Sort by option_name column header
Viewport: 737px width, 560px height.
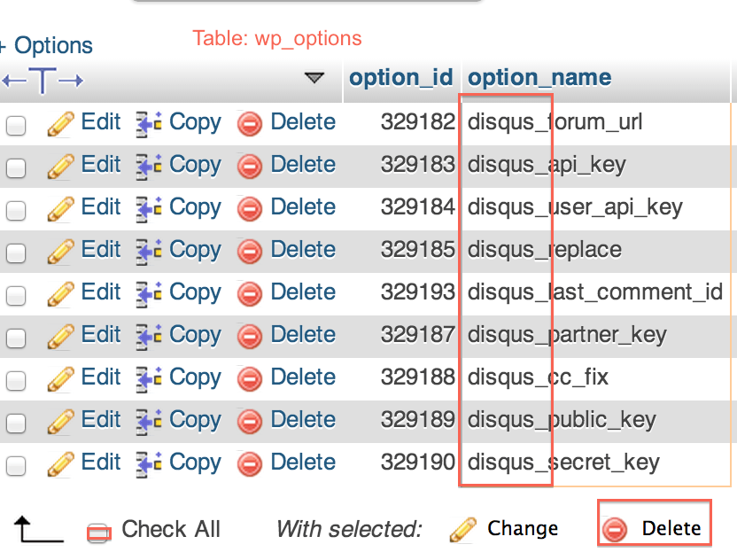coord(539,78)
